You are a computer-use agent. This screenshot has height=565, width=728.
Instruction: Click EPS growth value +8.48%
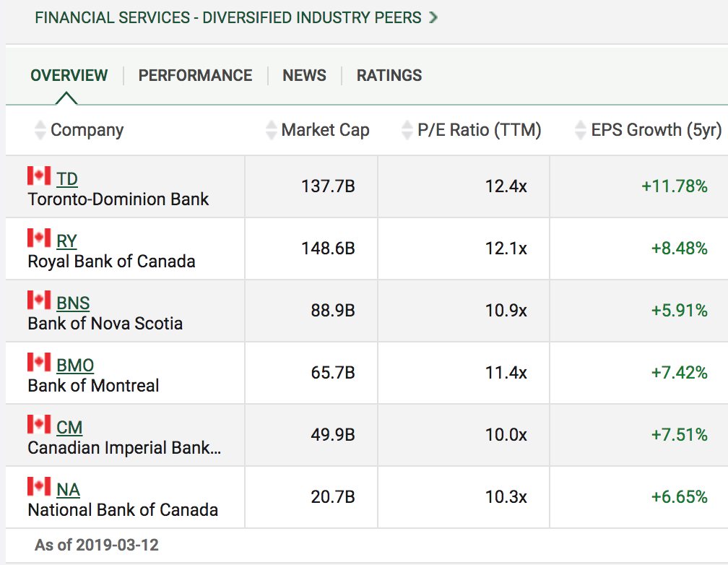679,249
